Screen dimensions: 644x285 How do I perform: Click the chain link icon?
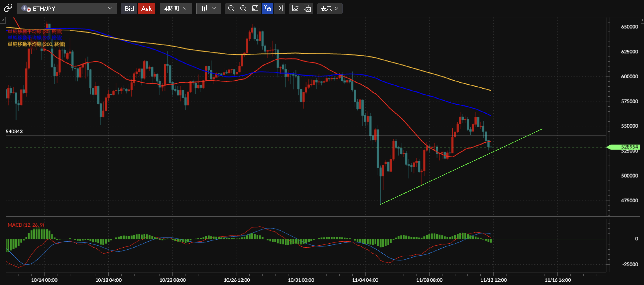click(x=8, y=8)
